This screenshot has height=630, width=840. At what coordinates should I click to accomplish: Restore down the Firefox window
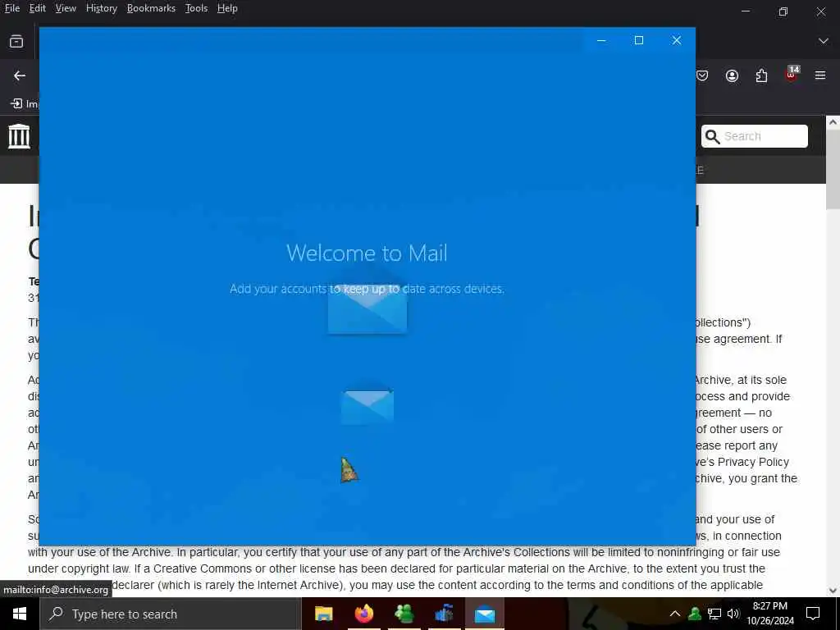(783, 11)
